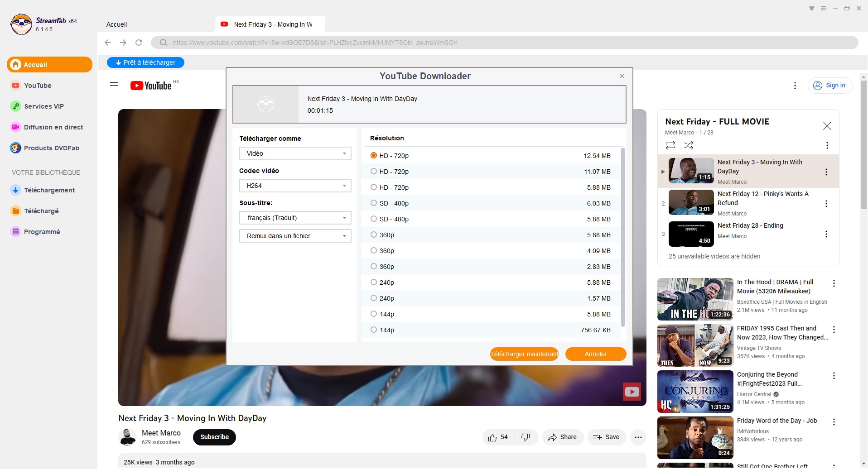
Task: Open more actions ellipsis below video
Action: [x=638, y=437]
